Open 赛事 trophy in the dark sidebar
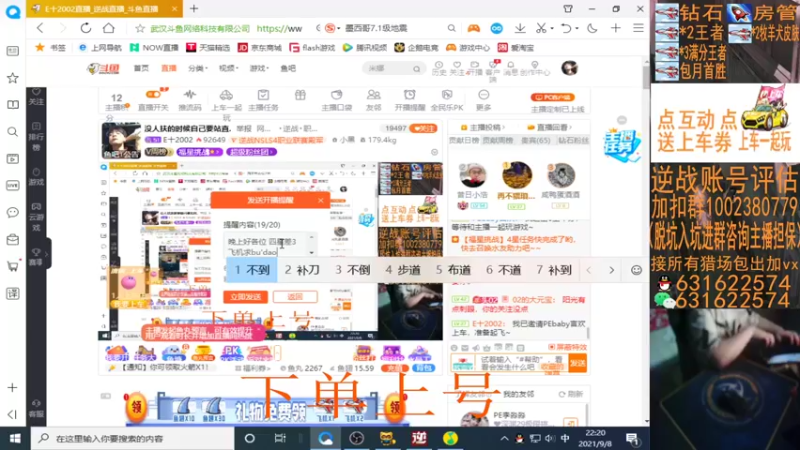 click(x=36, y=257)
